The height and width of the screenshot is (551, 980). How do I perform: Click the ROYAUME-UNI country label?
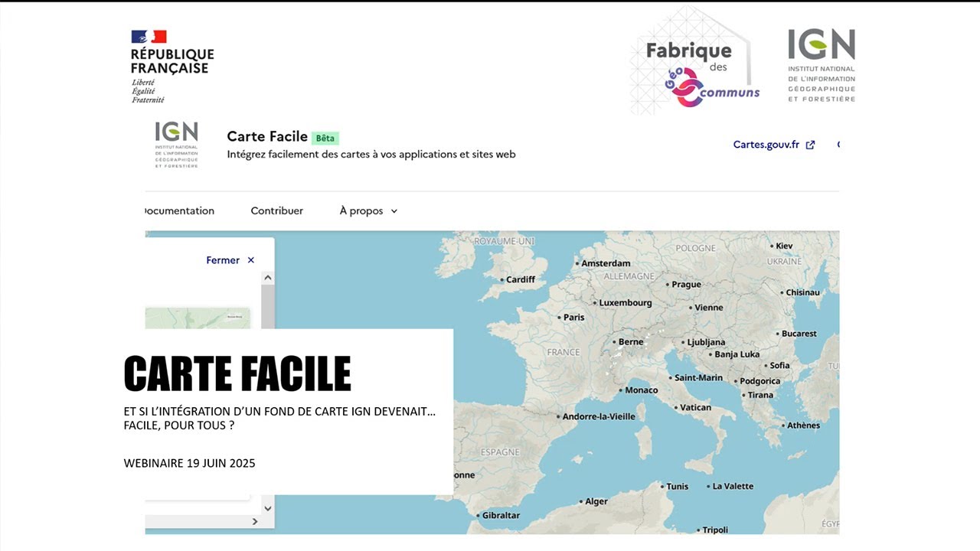point(504,241)
